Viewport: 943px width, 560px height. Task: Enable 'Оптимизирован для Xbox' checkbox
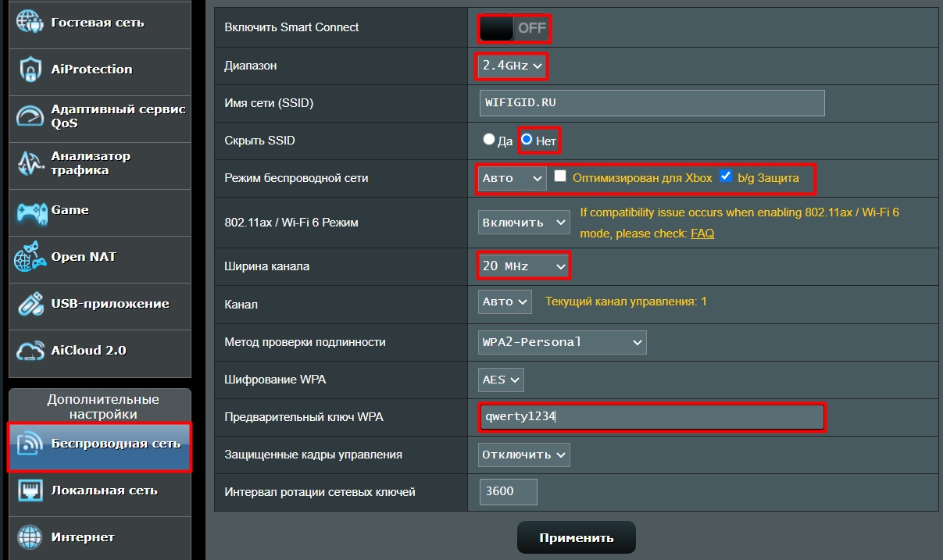click(x=560, y=177)
